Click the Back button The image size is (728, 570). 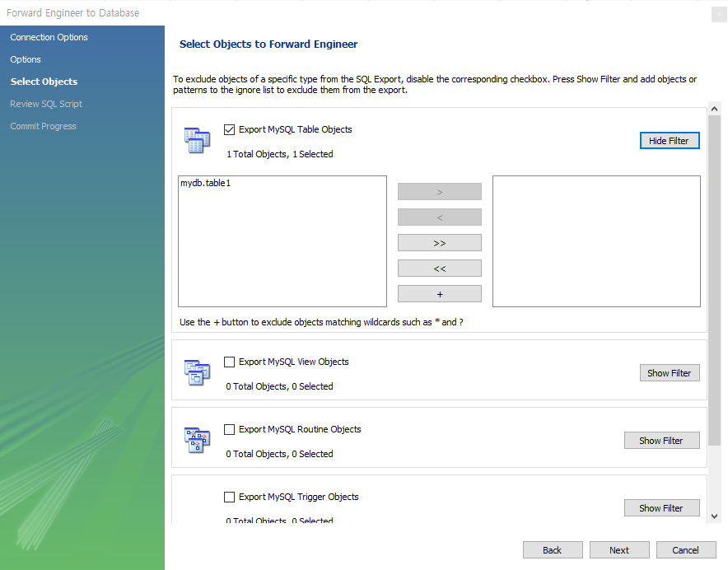point(553,550)
